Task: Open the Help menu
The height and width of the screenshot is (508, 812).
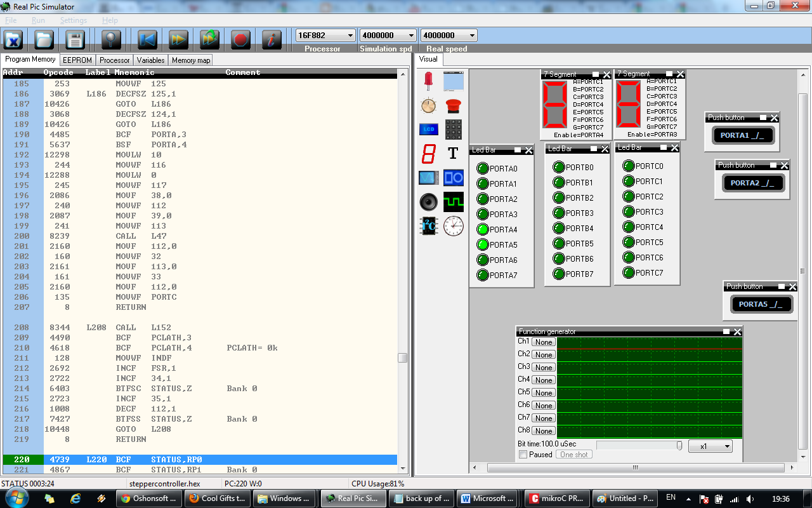Action: tap(110, 20)
